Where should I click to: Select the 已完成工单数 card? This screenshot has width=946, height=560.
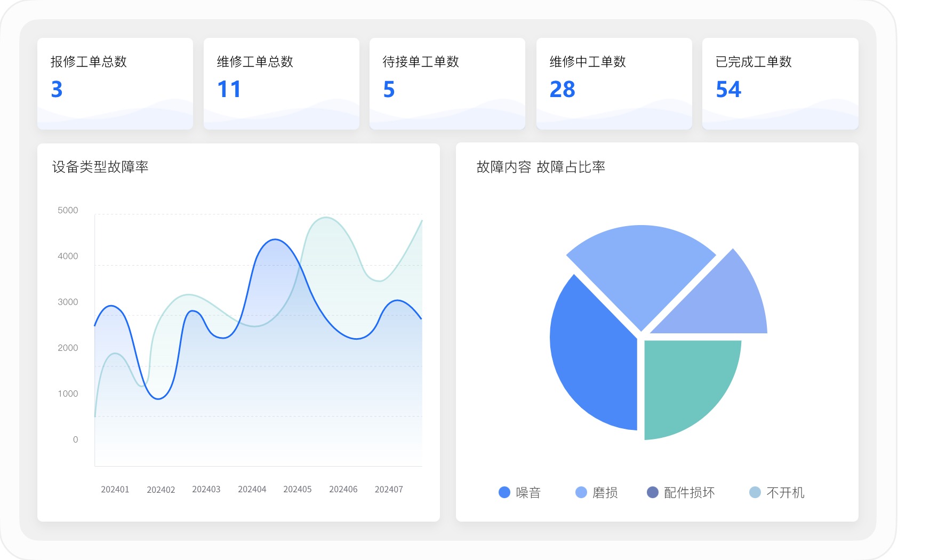pyautogui.click(x=780, y=84)
